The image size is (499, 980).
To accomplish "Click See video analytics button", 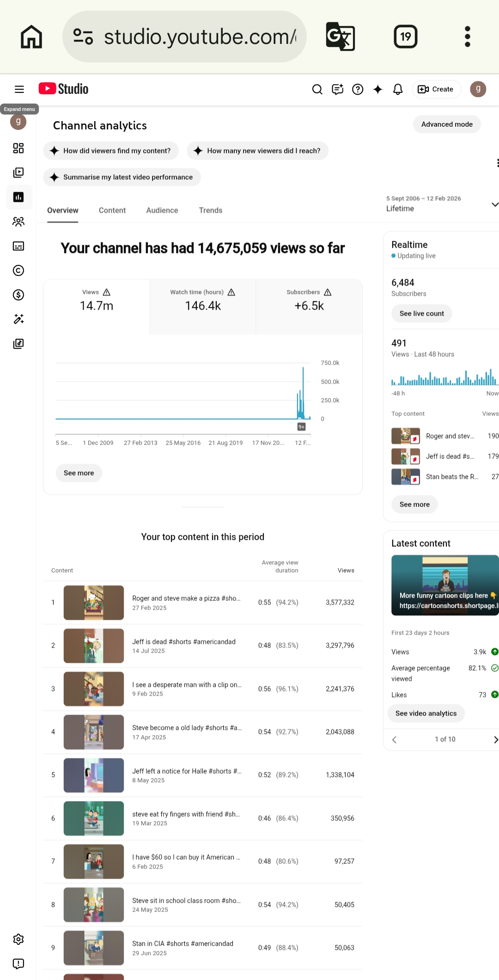I will pyautogui.click(x=426, y=713).
